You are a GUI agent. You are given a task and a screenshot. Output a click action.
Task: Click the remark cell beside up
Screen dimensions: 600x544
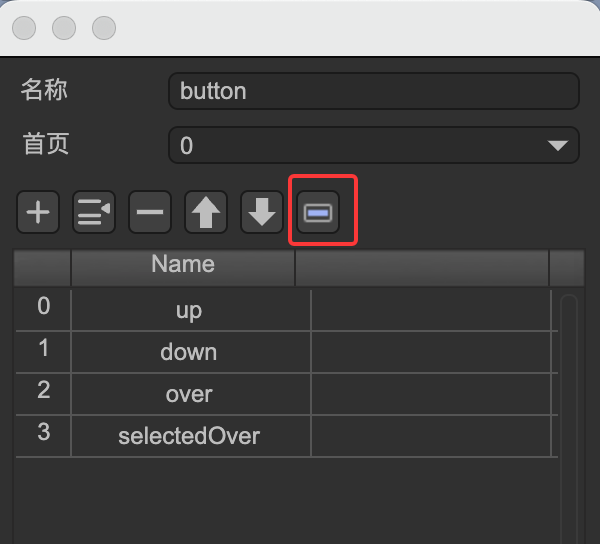tap(430, 310)
